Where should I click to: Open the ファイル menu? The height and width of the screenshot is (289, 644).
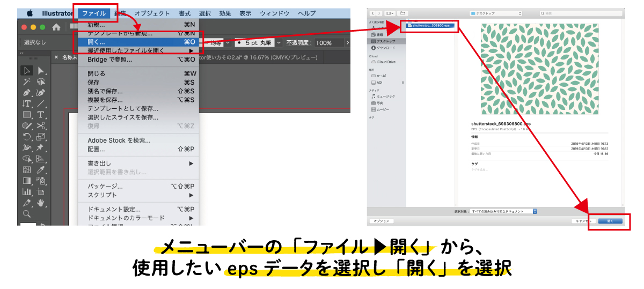94,13
